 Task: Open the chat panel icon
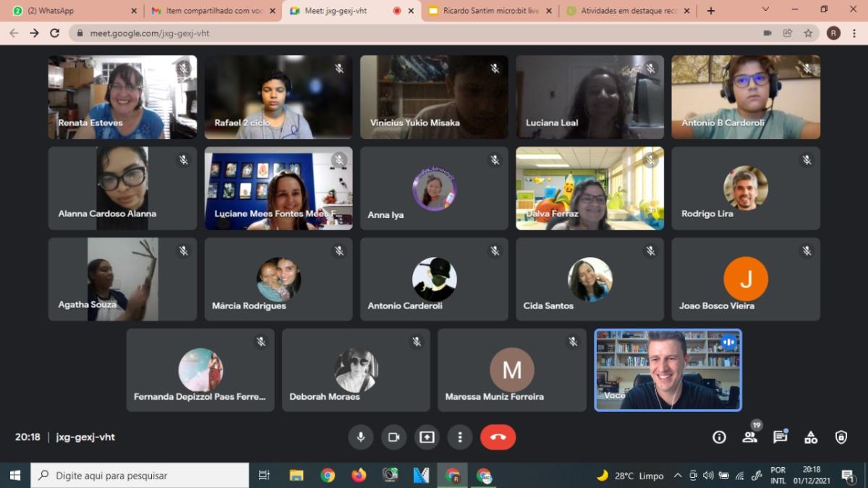[x=780, y=437]
